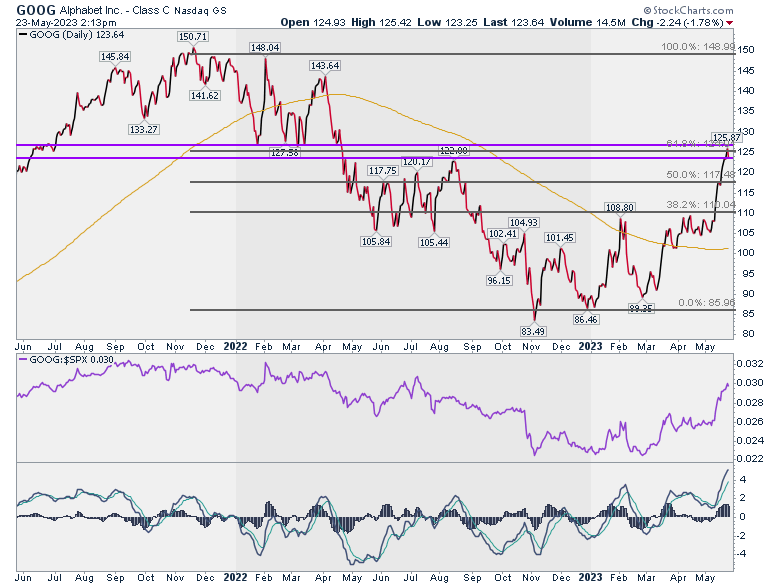Image resolution: width=780 pixels, height=586 pixels.
Task: Click the 102.41 price label
Action: point(503,233)
